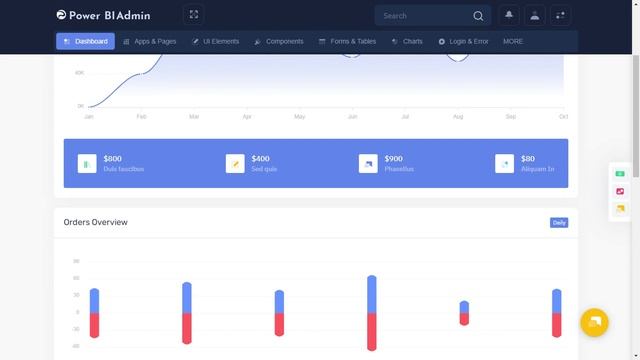Viewport: 640px width, 360px height.
Task: Click the $400 amount text
Action: point(260,158)
